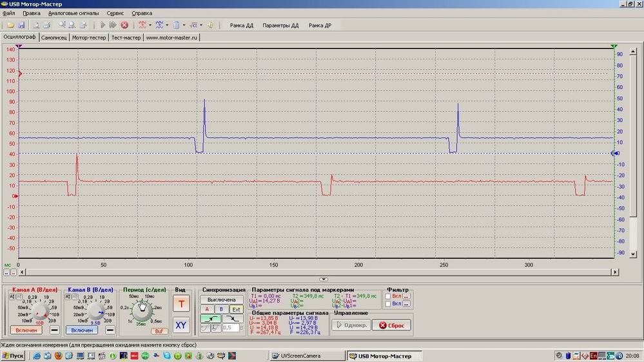This screenshot has width=644, height=362.
Task: Switch to the Мотор-тестер tab
Action: 89,37
